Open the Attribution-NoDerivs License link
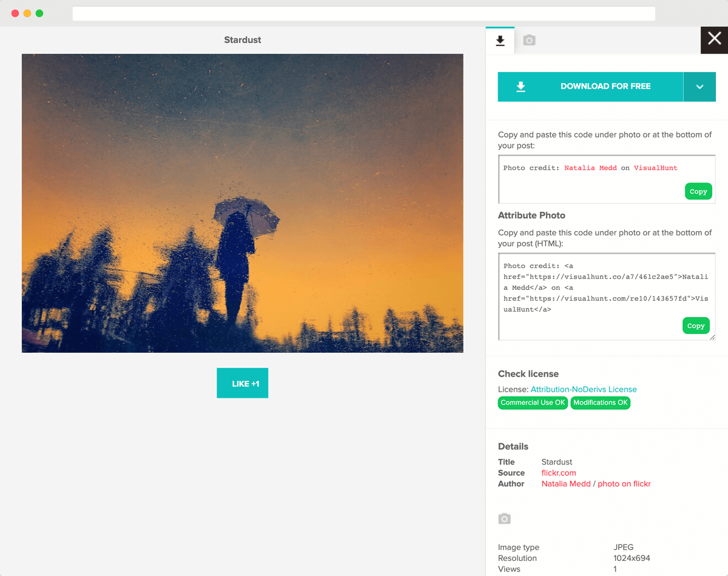This screenshot has height=576, width=728. (584, 389)
